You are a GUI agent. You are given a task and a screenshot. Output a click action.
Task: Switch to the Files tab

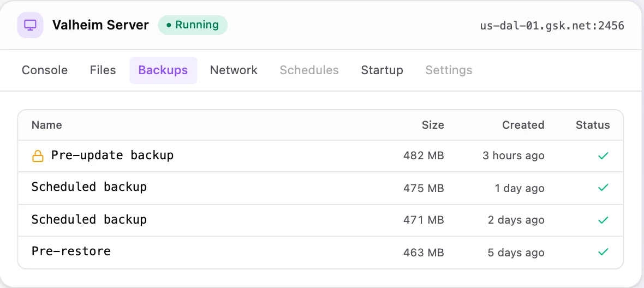pyautogui.click(x=103, y=70)
